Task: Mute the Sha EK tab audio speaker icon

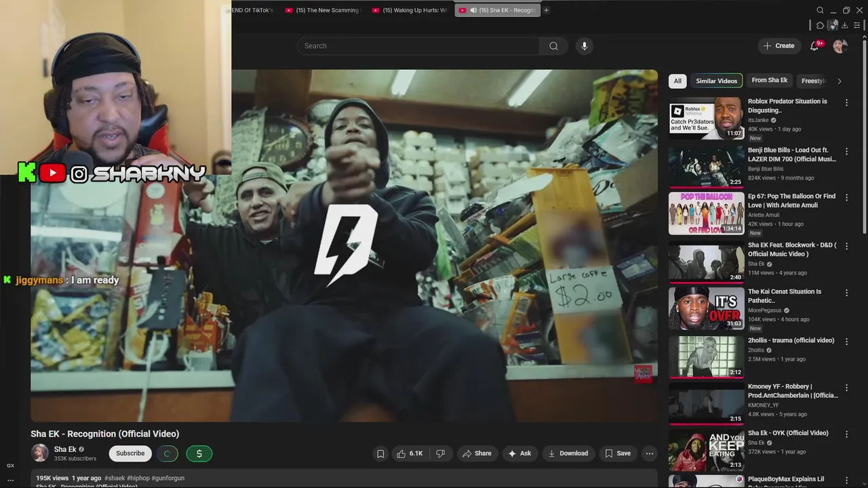Action: tap(473, 10)
